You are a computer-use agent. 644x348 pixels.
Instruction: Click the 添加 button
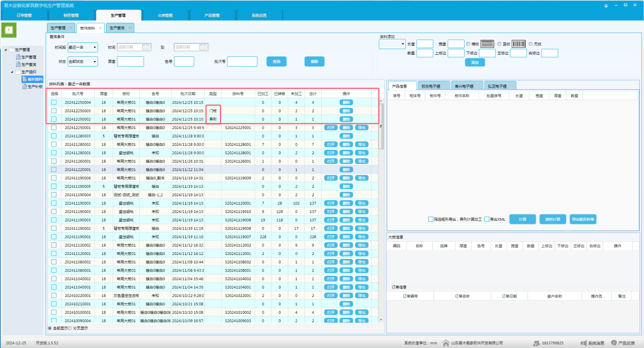click(475, 62)
